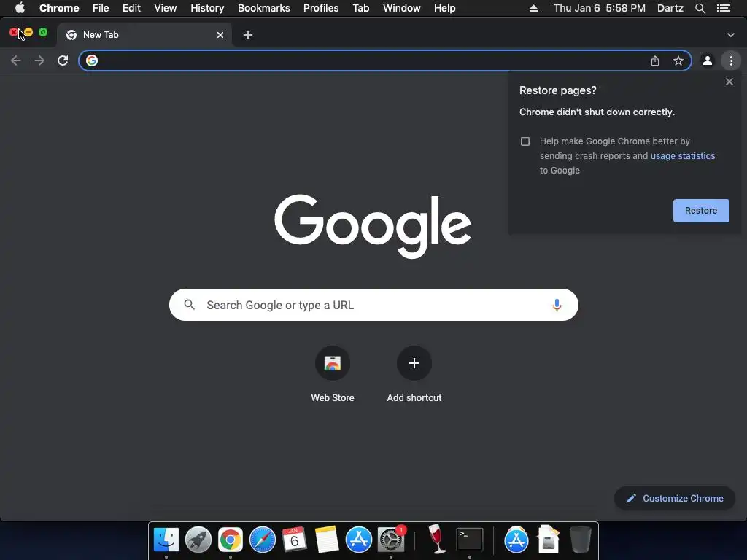Open the Tab menu
Screen dimensions: 747x560
pyautogui.click(x=360, y=8)
